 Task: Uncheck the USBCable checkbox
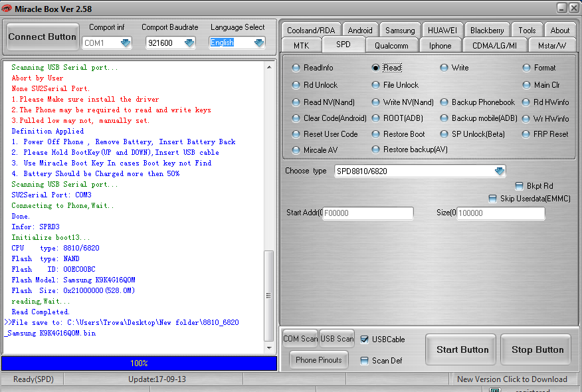[x=365, y=340]
